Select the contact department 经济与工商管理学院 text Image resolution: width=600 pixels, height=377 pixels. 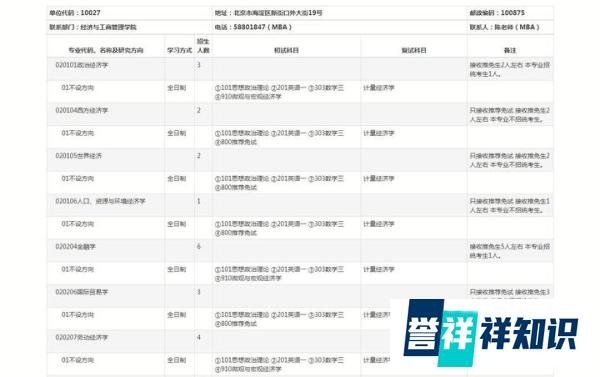[x=93, y=27]
